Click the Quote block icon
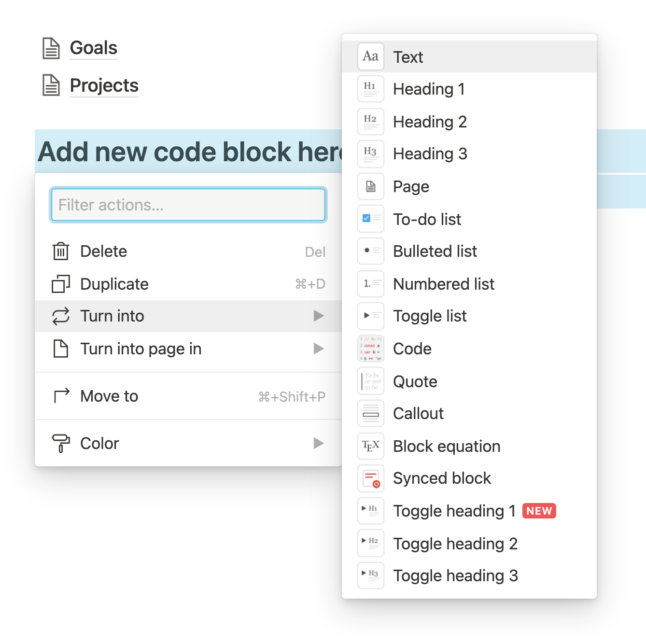 coord(371,381)
